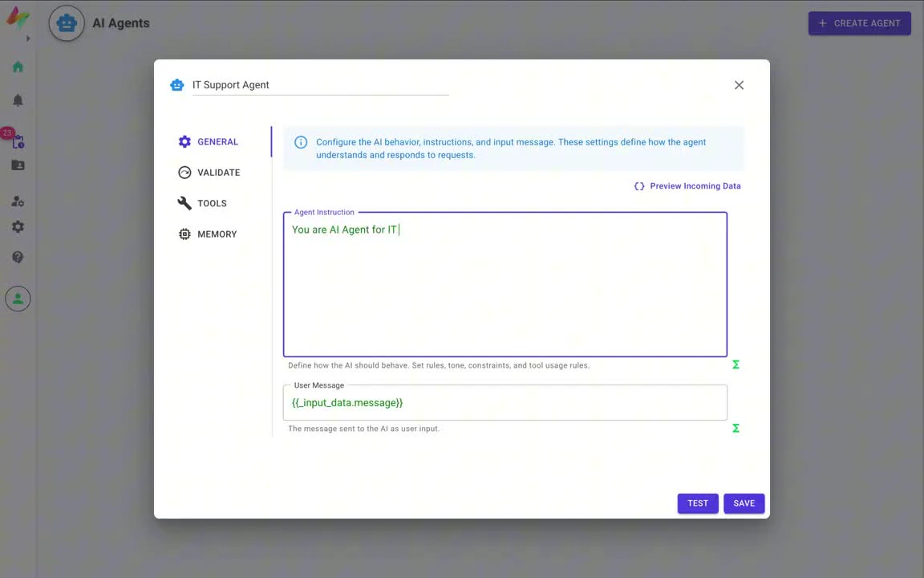Click the agent name field "IT Support Agent"
Image resolution: width=924 pixels, height=578 pixels.
(321, 85)
